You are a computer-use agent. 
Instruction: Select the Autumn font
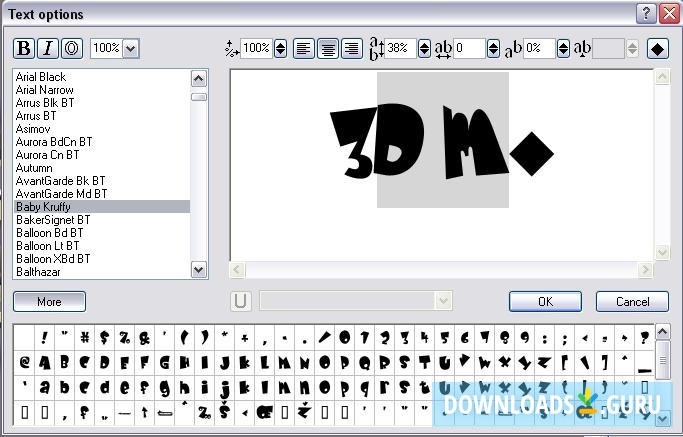point(101,168)
